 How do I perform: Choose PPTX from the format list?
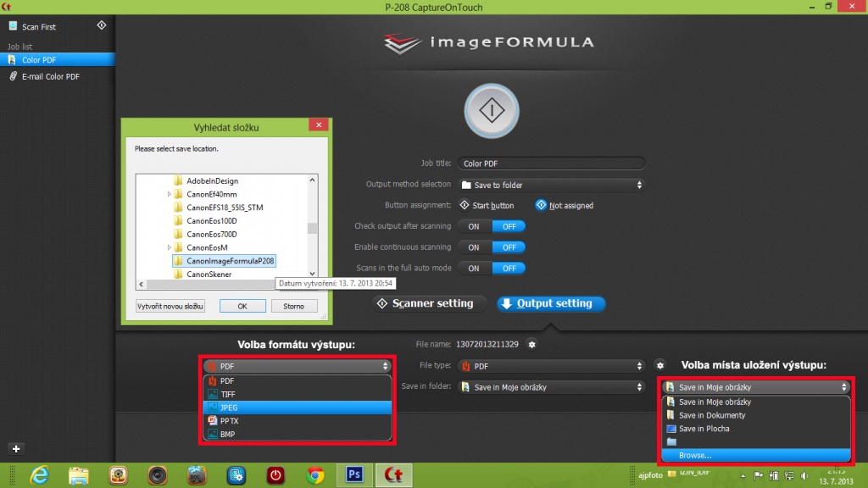[298, 421]
